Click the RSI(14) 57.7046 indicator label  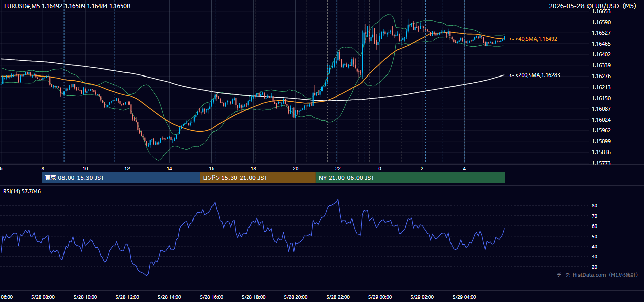pos(22,191)
